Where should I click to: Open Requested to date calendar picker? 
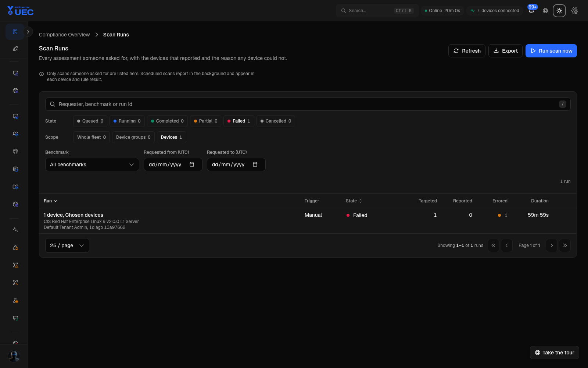tap(255, 164)
